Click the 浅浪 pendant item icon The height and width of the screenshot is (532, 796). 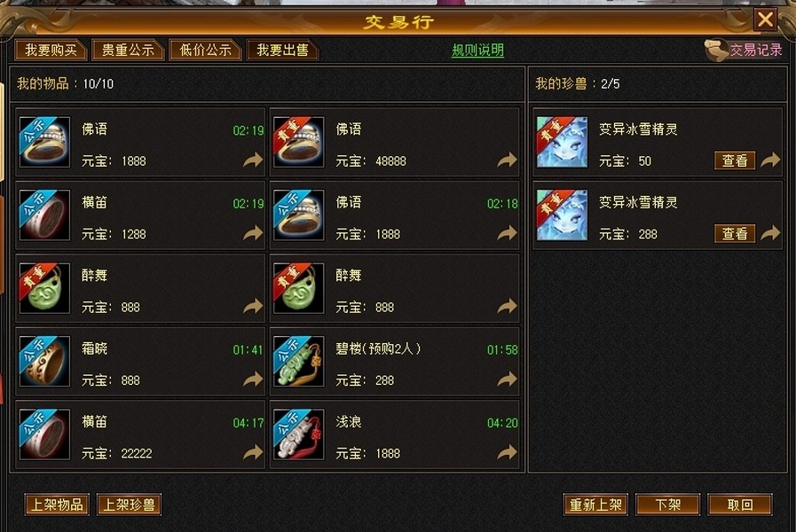[x=298, y=434]
